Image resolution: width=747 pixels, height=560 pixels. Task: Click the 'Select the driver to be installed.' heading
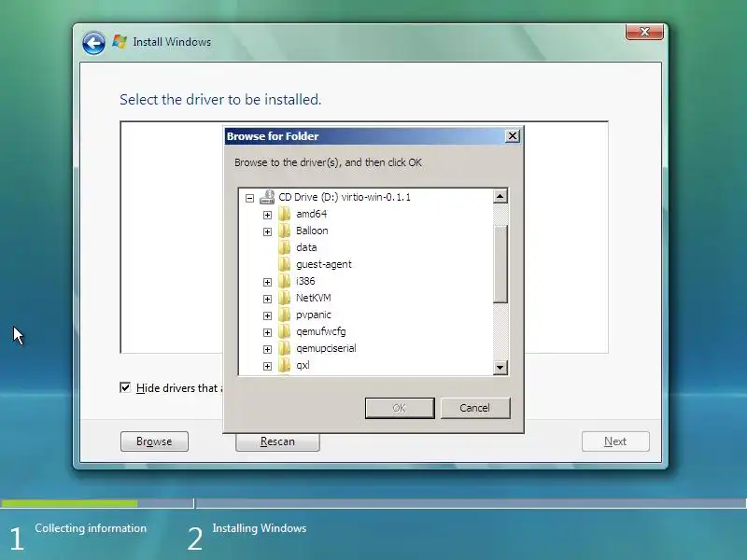click(220, 100)
